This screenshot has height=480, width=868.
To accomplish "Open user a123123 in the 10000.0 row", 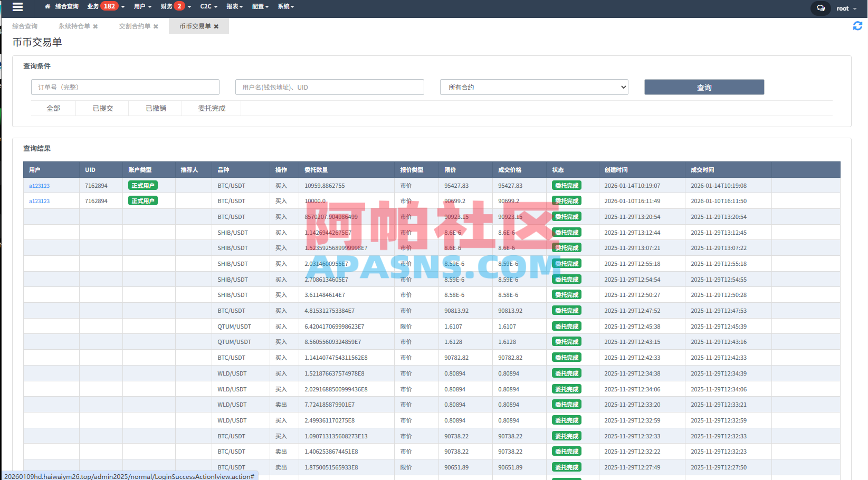I will pos(40,201).
